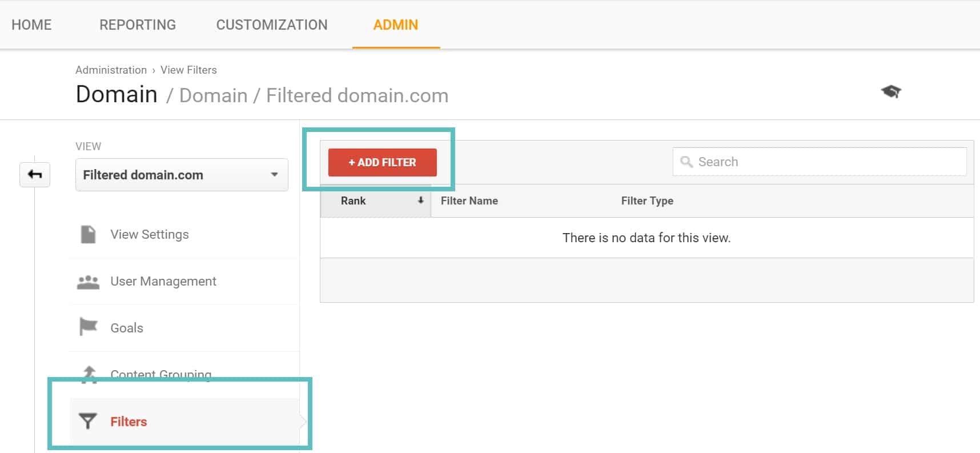980x453 pixels.
Task: Open the Filtered domain.com view dropdown
Action: 182,175
